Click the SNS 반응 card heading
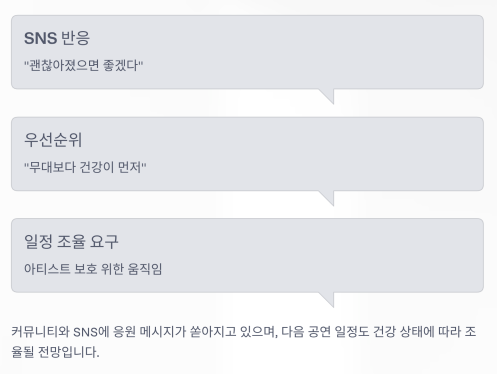This screenshot has width=497, height=374. click(x=57, y=38)
